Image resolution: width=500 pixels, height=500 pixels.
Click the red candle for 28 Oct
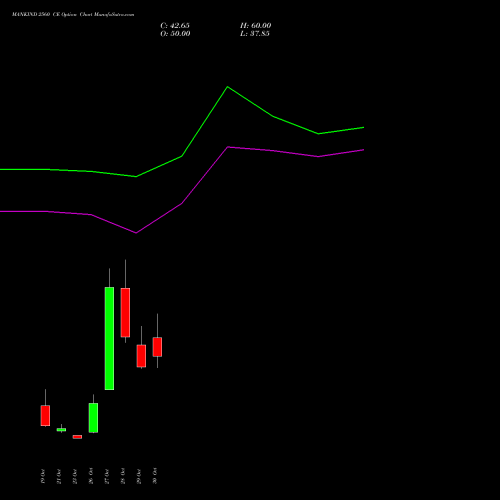tap(125, 313)
